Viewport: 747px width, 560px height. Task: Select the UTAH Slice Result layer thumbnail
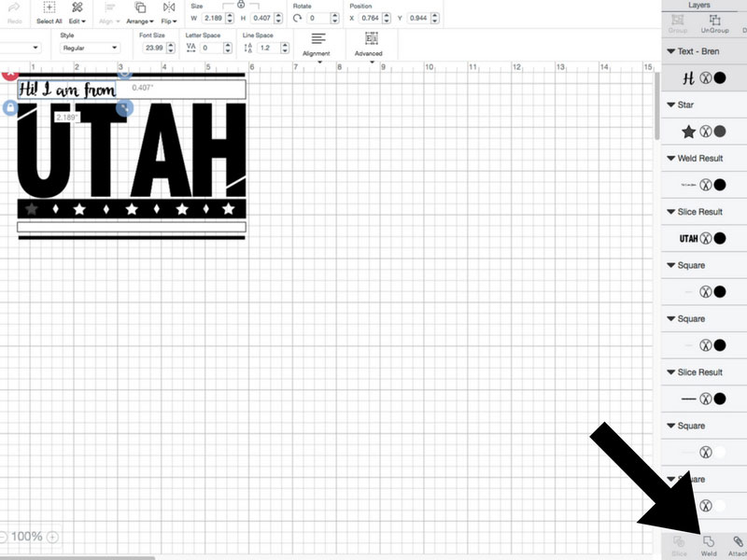point(688,238)
